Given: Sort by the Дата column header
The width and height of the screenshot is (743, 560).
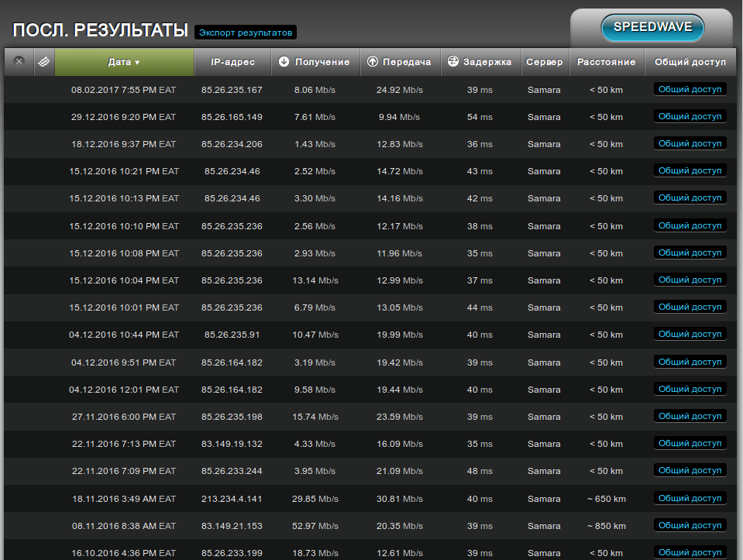Looking at the screenshot, I should pyautogui.click(x=124, y=62).
